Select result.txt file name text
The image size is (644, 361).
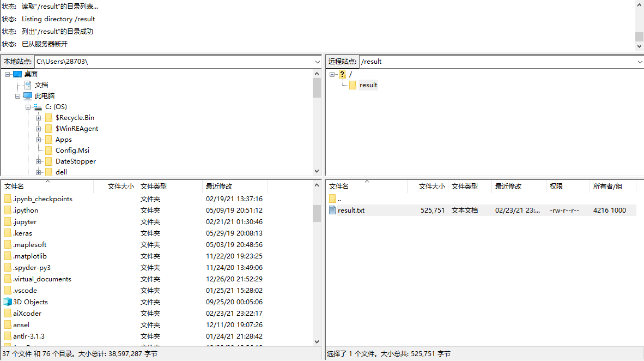[351, 210]
